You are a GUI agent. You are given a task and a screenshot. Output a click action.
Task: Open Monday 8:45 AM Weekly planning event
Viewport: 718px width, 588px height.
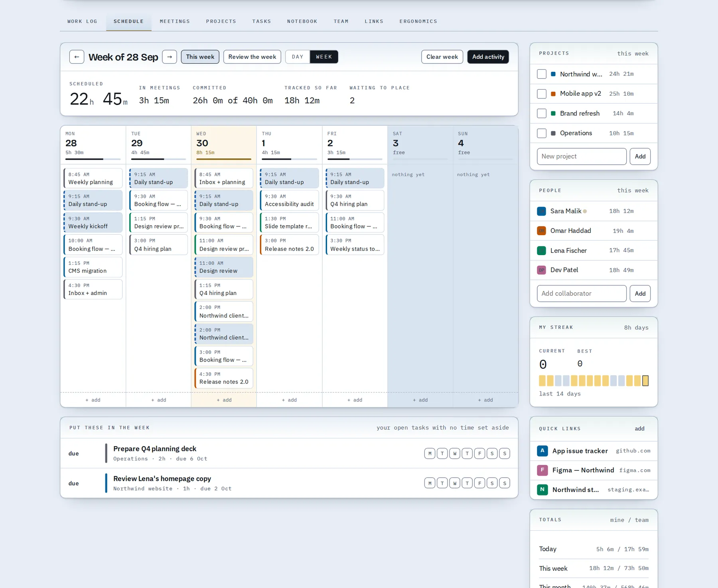pos(93,178)
